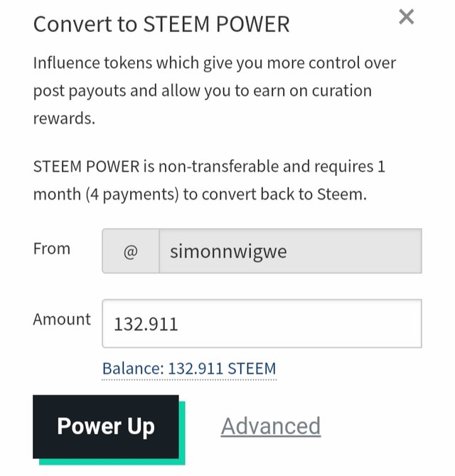Click the Balance: 132.911 STEEM link
The height and width of the screenshot is (476, 455).
[x=189, y=369]
